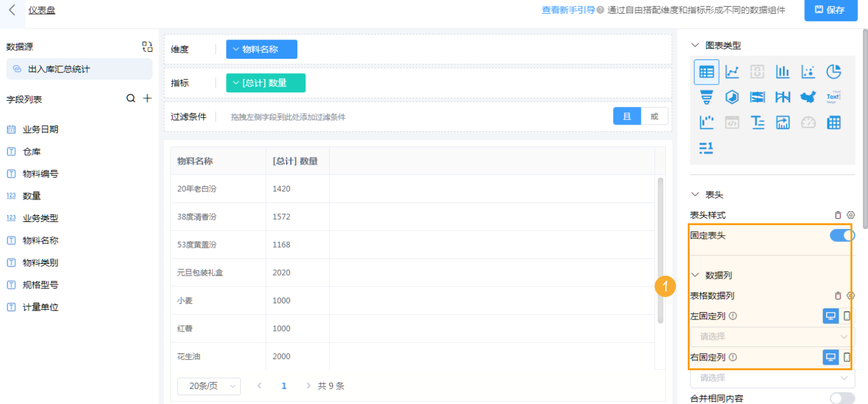Select the China map chart type
Image resolution: width=868 pixels, height=404 pixels.
[808, 97]
